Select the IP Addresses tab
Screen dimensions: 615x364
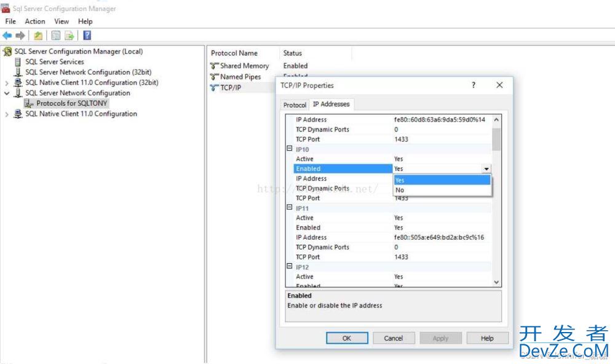coord(331,104)
